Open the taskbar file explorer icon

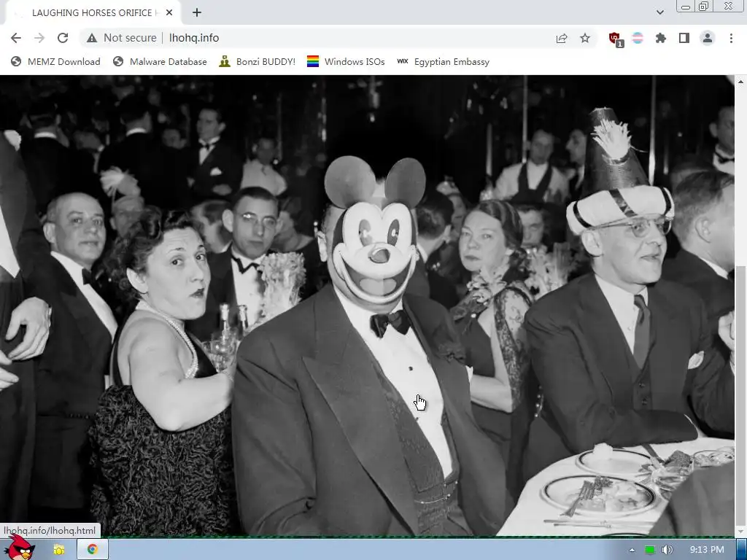[x=59, y=550]
